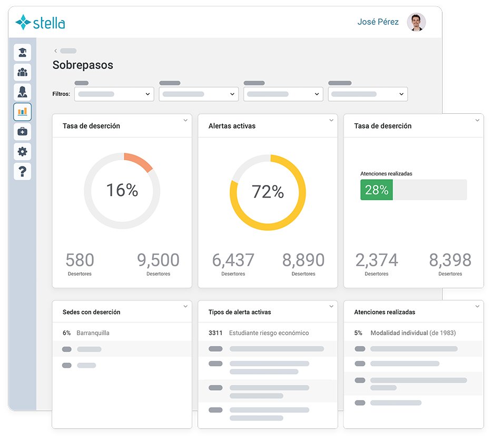492x448 pixels.
Task: Open the help question mark icon
Action: coord(22,171)
